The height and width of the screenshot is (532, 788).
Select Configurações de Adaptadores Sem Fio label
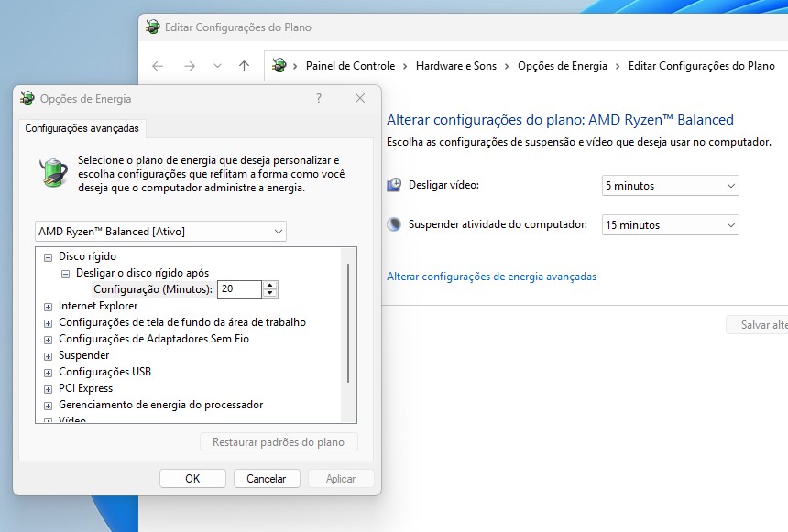click(154, 339)
